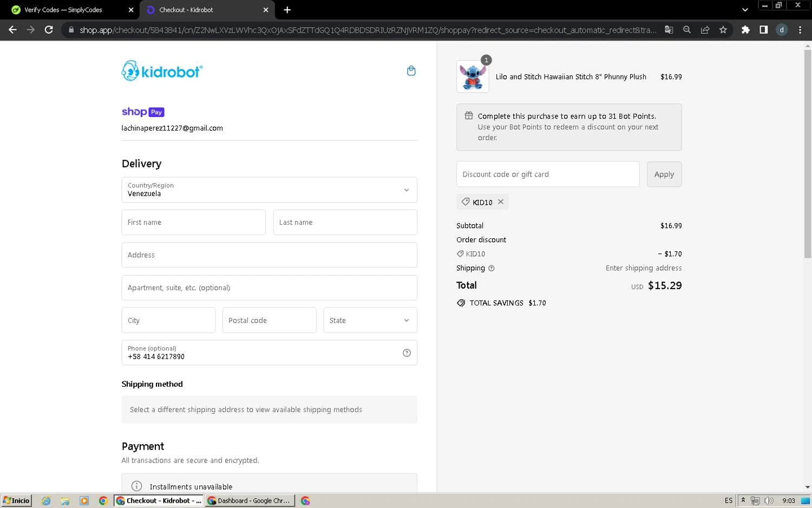Open the file explorer folder in taskbar
Image resolution: width=812 pixels, height=508 pixels.
coord(65,501)
